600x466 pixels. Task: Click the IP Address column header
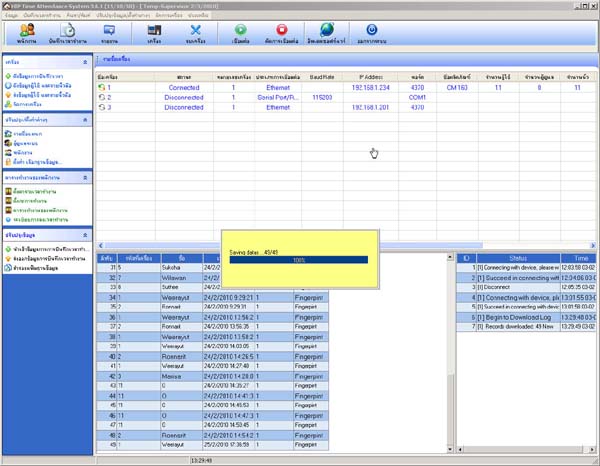[370, 77]
